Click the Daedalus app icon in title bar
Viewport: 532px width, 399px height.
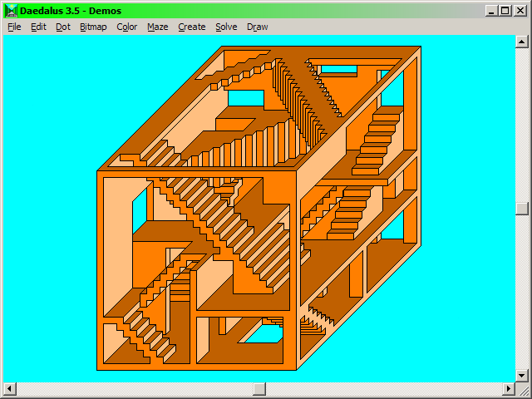click(10, 11)
